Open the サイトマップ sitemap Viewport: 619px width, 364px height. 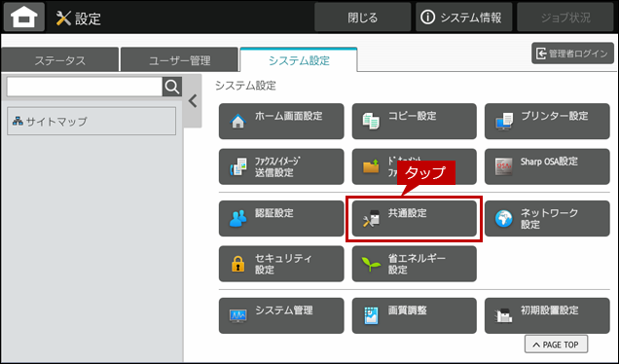(91, 122)
